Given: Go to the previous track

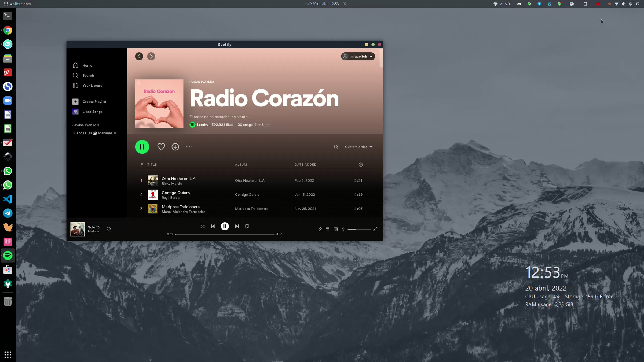Looking at the screenshot, I should [x=213, y=226].
